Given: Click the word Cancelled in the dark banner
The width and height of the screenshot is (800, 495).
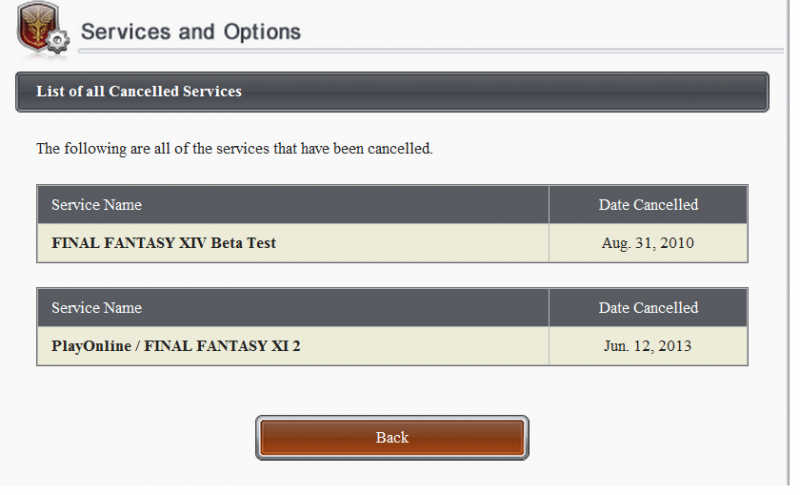Looking at the screenshot, I should click(x=143, y=91).
